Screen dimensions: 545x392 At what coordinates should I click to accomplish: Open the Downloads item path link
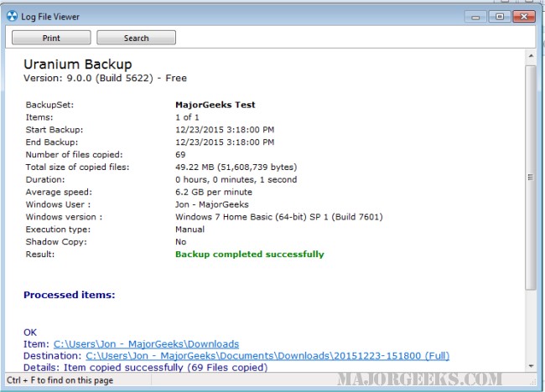147,344
